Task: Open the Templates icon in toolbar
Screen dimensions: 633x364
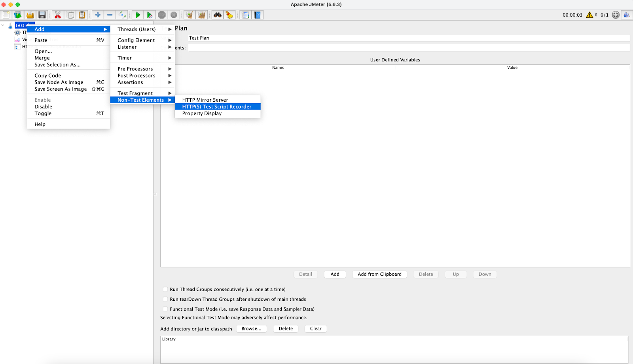Action: click(18, 15)
